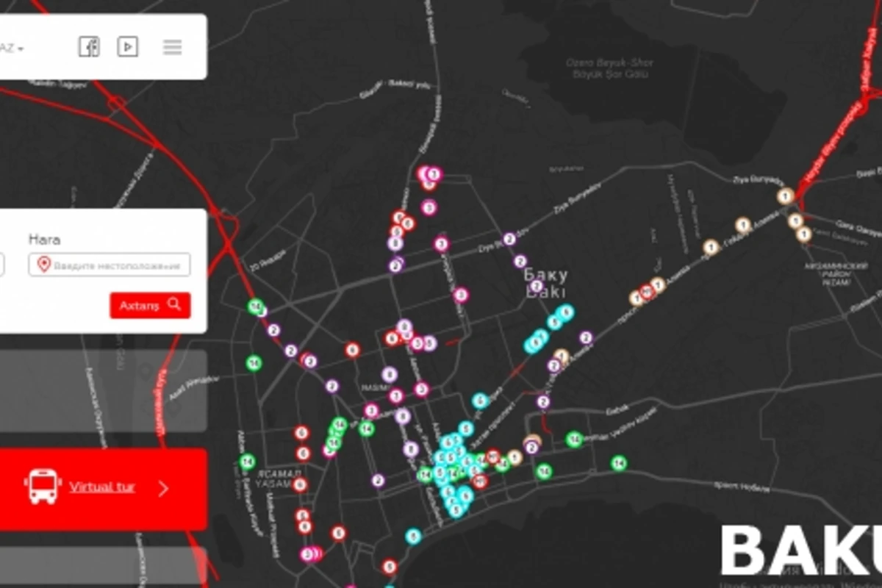
Task: Click the Axtarış search button
Action: [x=150, y=305]
